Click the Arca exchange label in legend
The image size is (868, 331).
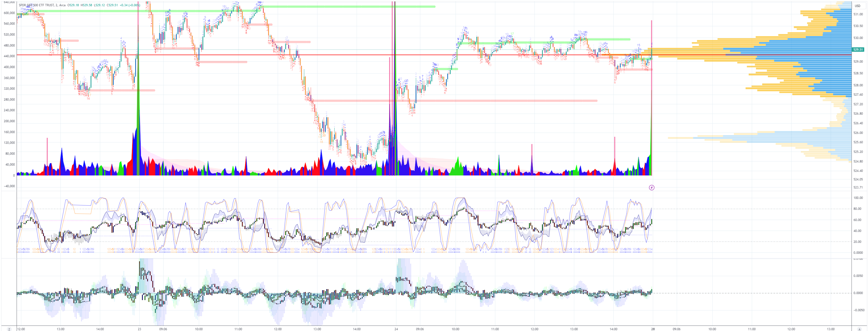click(62, 5)
